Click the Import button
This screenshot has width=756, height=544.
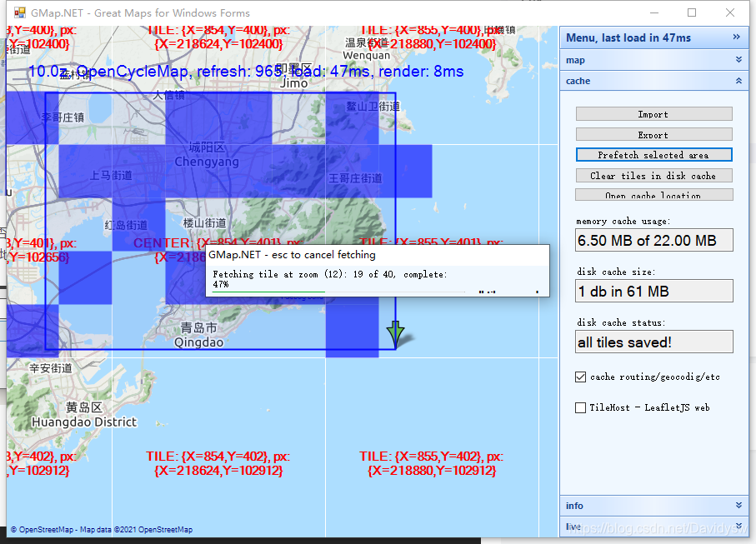[x=653, y=114]
